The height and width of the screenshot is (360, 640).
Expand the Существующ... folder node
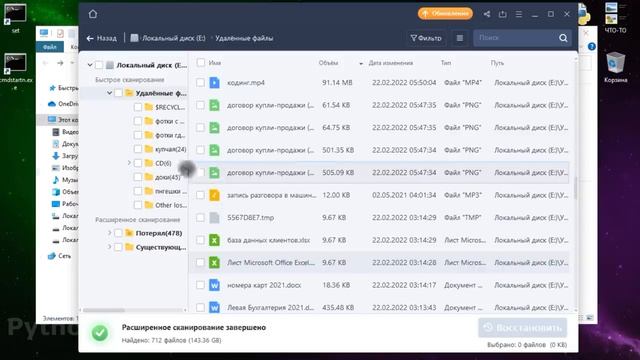pyautogui.click(x=109, y=247)
